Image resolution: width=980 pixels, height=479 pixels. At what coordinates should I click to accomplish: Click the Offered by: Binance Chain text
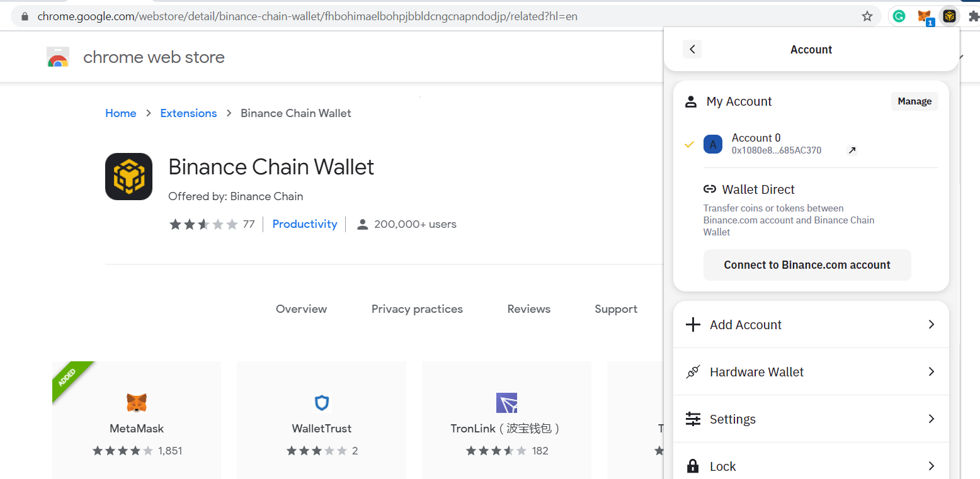tap(236, 196)
